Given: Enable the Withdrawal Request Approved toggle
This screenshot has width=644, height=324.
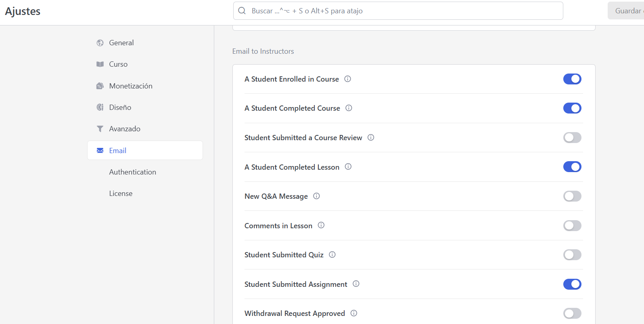Looking at the screenshot, I should coord(572,313).
